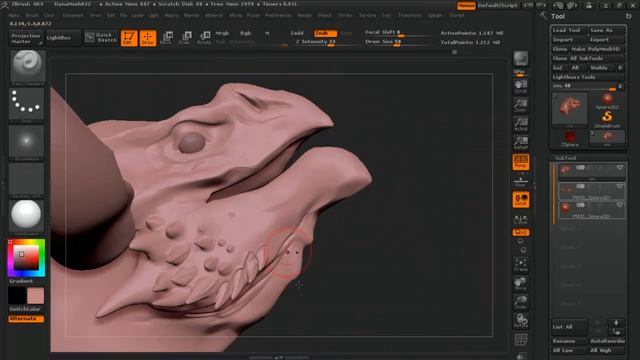Click the Load Tool button
The height and width of the screenshot is (360, 640).
tap(569, 30)
